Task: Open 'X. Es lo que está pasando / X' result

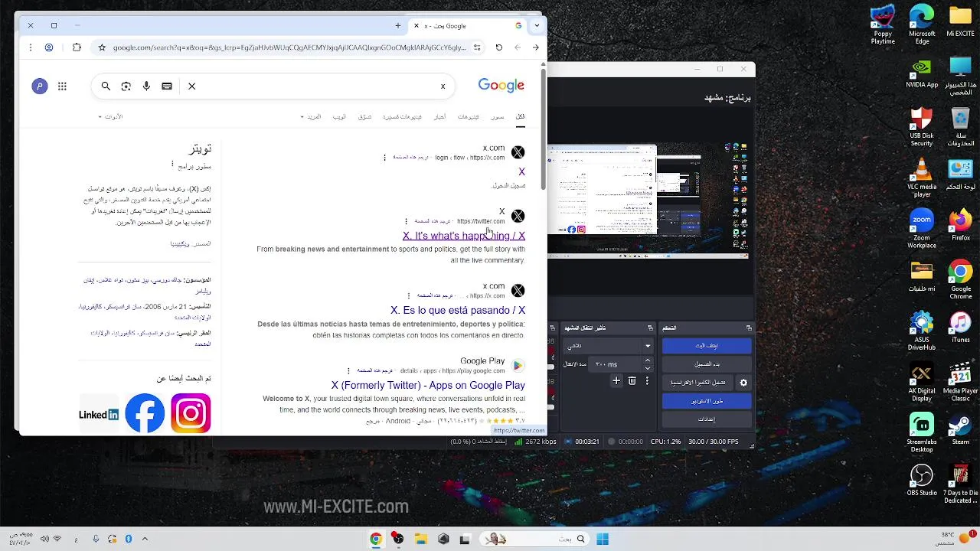Action: pos(458,311)
